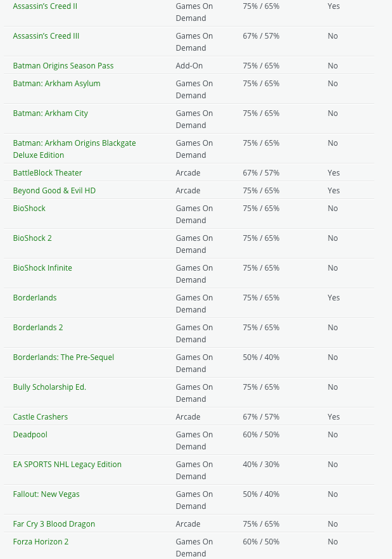Select the Batman: Arkham Asylum link
Image resolution: width=392 pixels, height=559 pixels.
coord(56,84)
